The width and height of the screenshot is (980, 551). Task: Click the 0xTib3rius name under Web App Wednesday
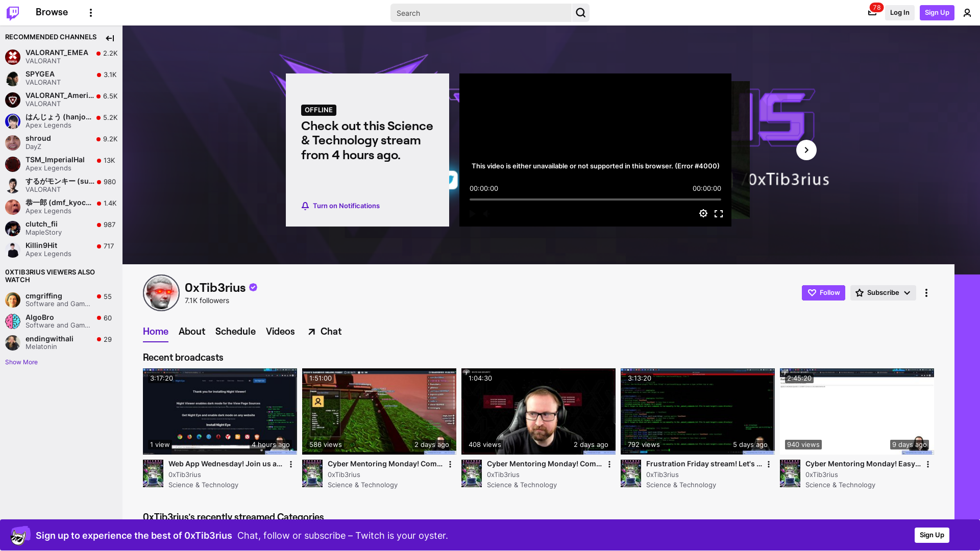(185, 474)
